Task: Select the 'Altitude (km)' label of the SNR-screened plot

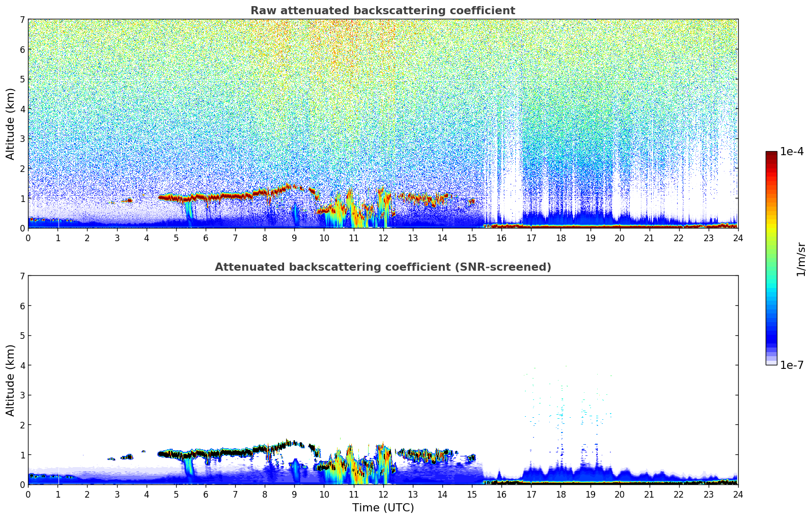Action: point(11,380)
